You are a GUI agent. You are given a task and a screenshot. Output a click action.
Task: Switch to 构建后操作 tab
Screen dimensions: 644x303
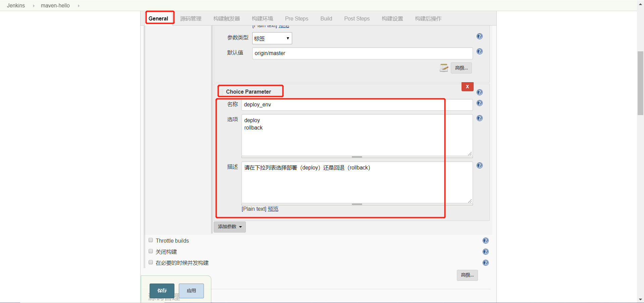428,18
